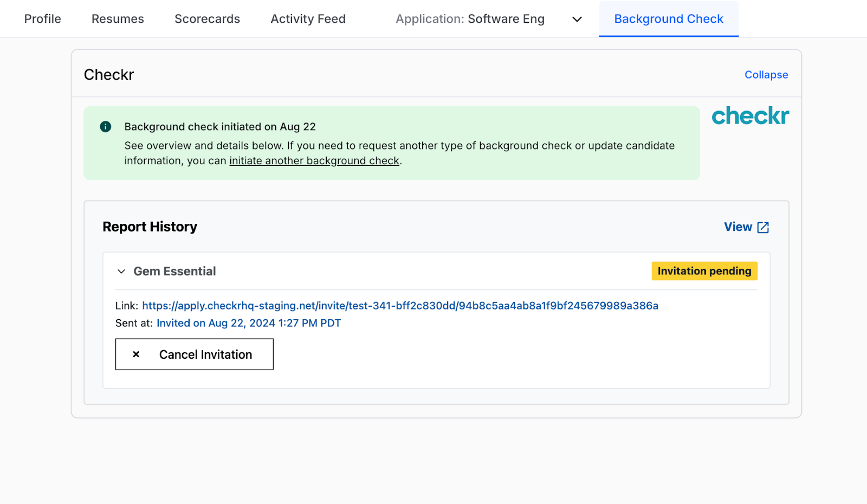The image size is (867, 504).
Task: Open the Application: Software Eng dropdown
Action: coord(489,19)
